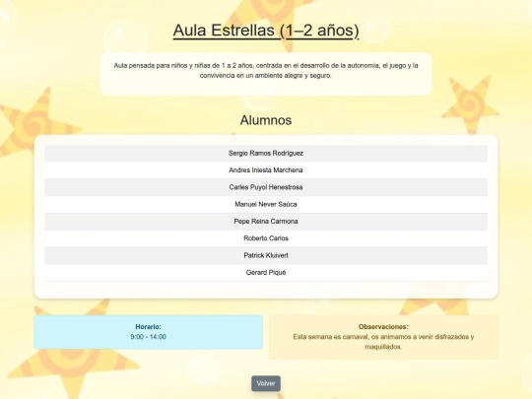
Task: Select student Manuel Never Saúca
Action: click(266, 204)
